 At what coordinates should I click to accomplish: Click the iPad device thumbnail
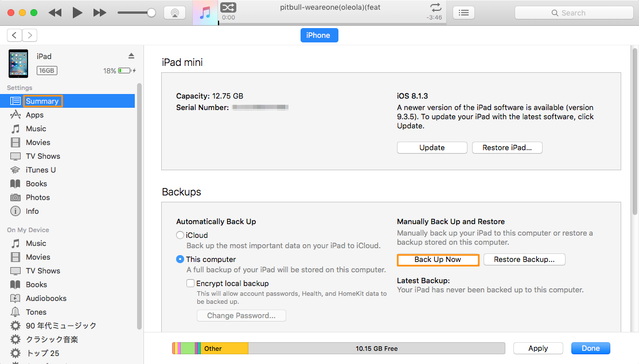coord(18,64)
